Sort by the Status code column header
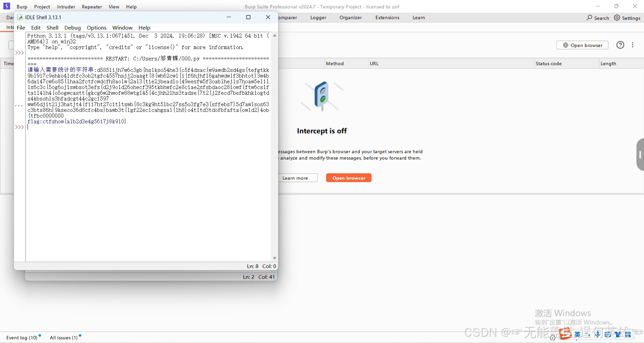Image resolution: width=644 pixels, height=343 pixels. (566, 63)
